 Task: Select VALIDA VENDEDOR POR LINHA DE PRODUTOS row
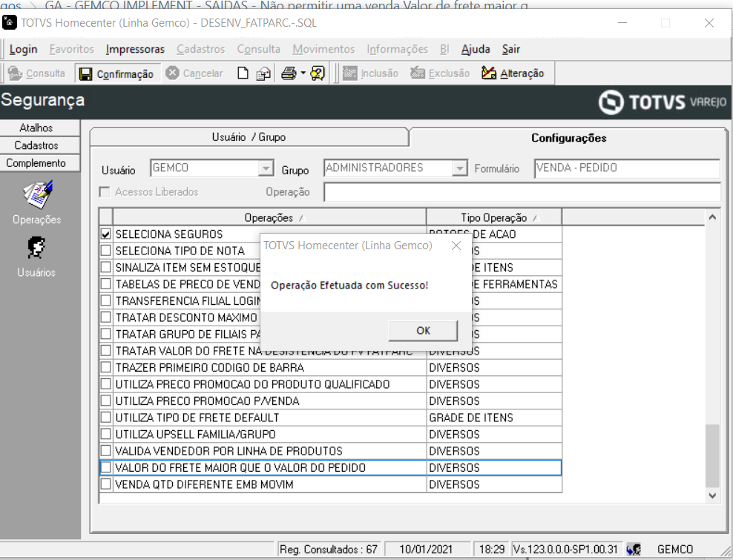(x=330, y=451)
